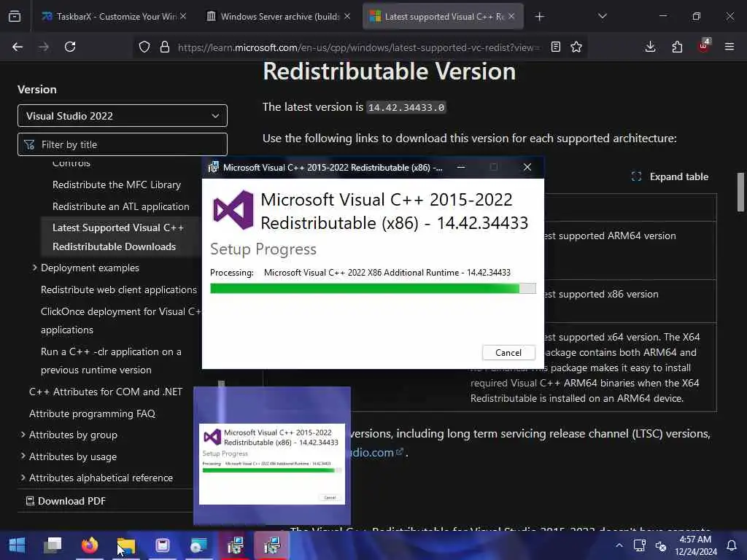Image resolution: width=747 pixels, height=560 pixels.
Task: Expand Attributes alphabetical reference
Action: point(23,477)
